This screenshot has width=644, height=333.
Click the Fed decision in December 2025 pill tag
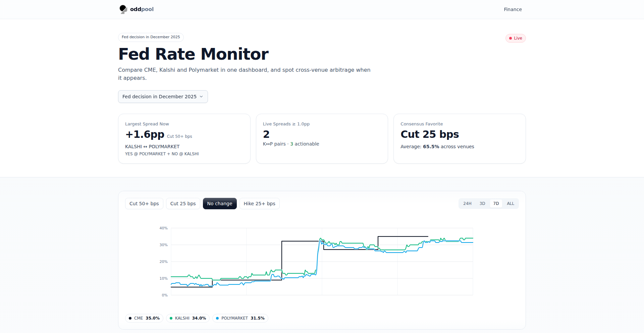tap(151, 37)
